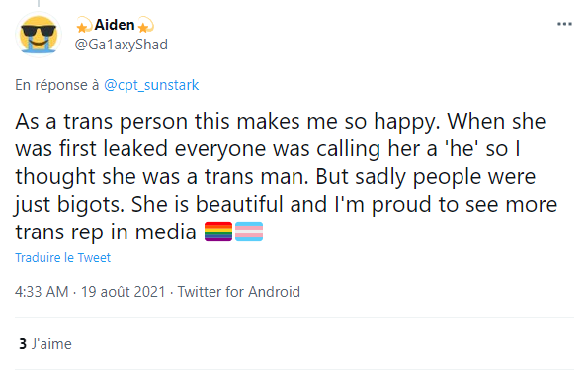Open Aiden's sunglasses emoji profile avatar

(39, 35)
